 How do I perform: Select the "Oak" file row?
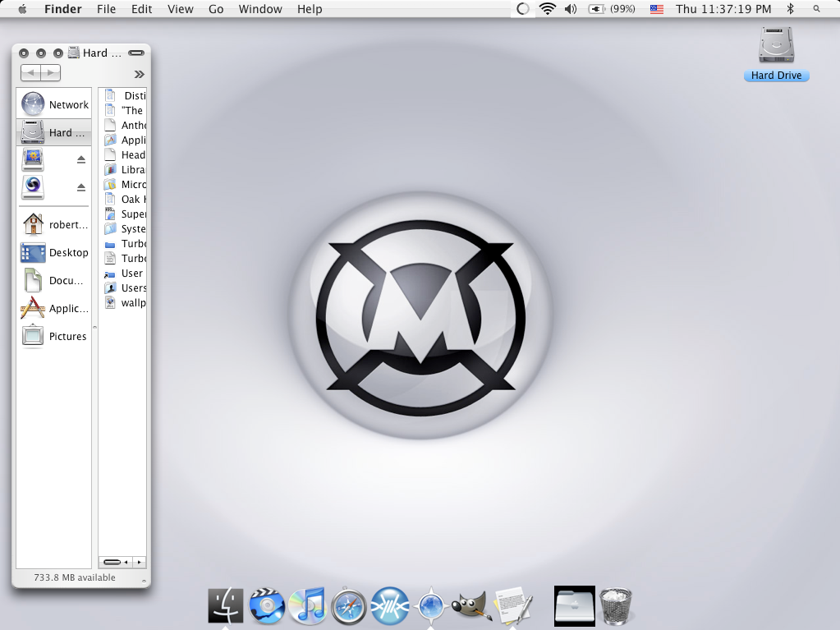124,199
